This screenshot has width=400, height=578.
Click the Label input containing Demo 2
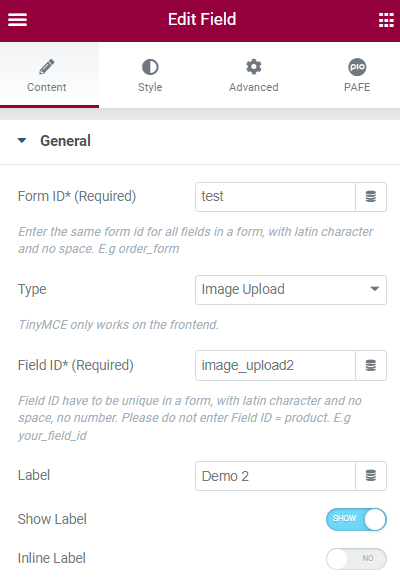point(275,476)
